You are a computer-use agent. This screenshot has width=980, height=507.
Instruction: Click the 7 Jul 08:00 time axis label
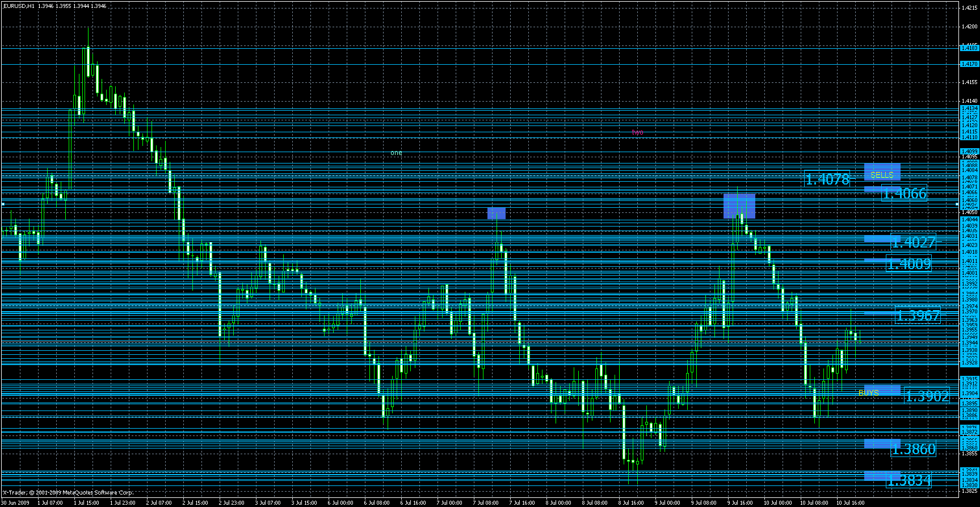[486, 502]
